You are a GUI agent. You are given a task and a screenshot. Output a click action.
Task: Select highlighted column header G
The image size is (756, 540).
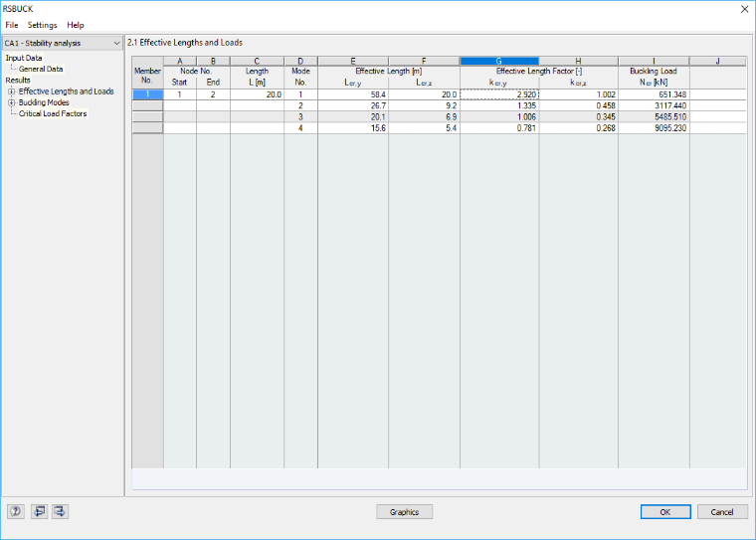coord(499,61)
